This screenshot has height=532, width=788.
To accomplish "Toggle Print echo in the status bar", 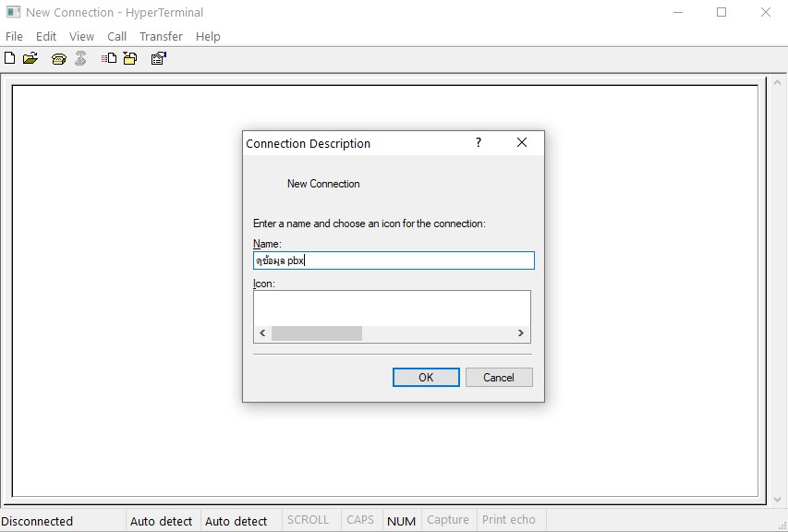I will click(x=511, y=519).
